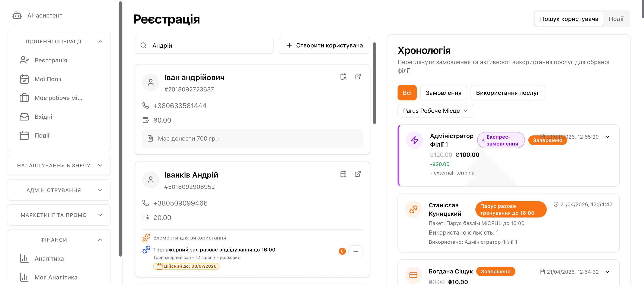The image size is (644, 285).
Task: Click phone icon beside +380509099466
Action: point(146,203)
